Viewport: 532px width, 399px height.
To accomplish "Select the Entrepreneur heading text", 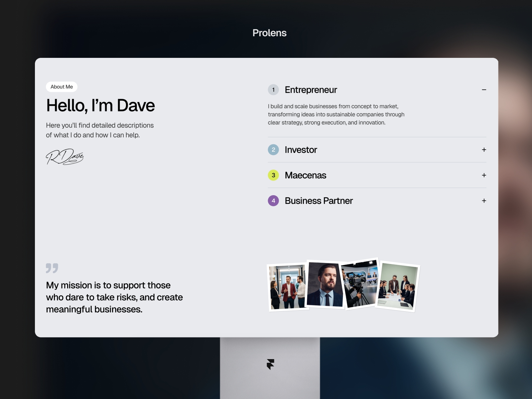I will (311, 90).
